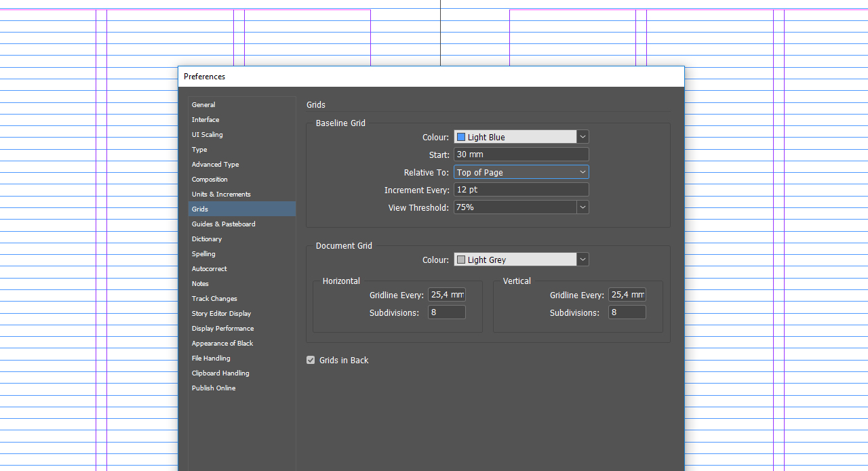
Task: Open the Baseline Grid Colour dropdown
Action: click(583, 137)
